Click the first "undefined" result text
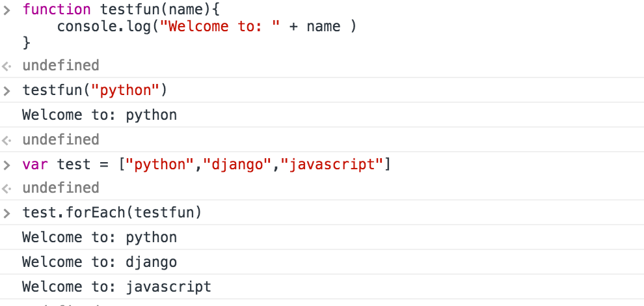The width and height of the screenshot is (644, 306). tap(60, 65)
